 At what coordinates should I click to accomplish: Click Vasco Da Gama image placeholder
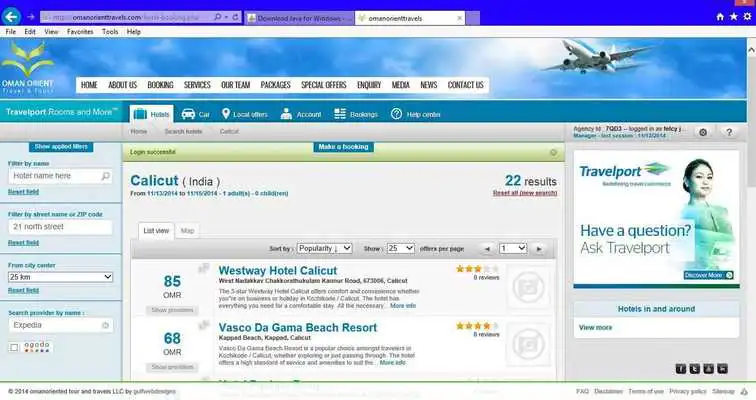pyautogui.click(x=528, y=345)
